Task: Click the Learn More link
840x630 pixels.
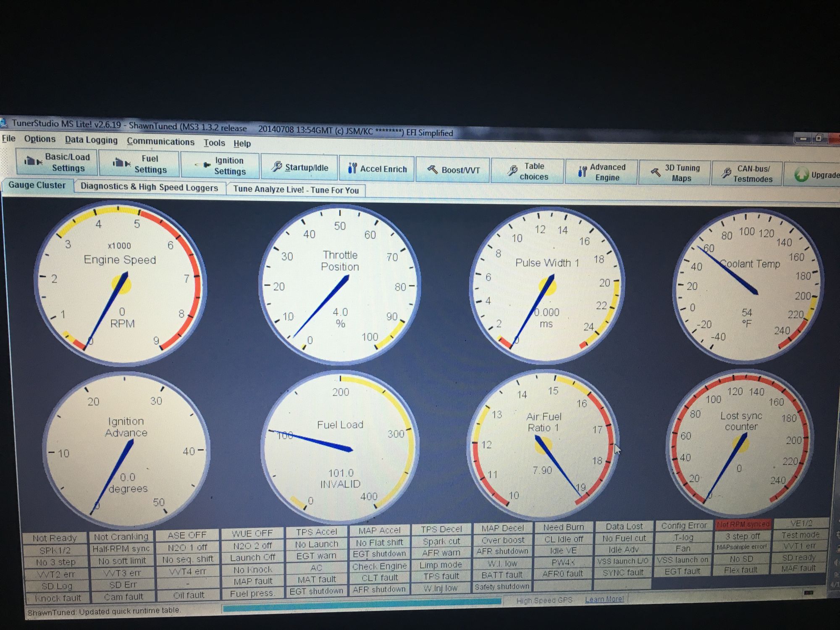Action: coord(604,599)
